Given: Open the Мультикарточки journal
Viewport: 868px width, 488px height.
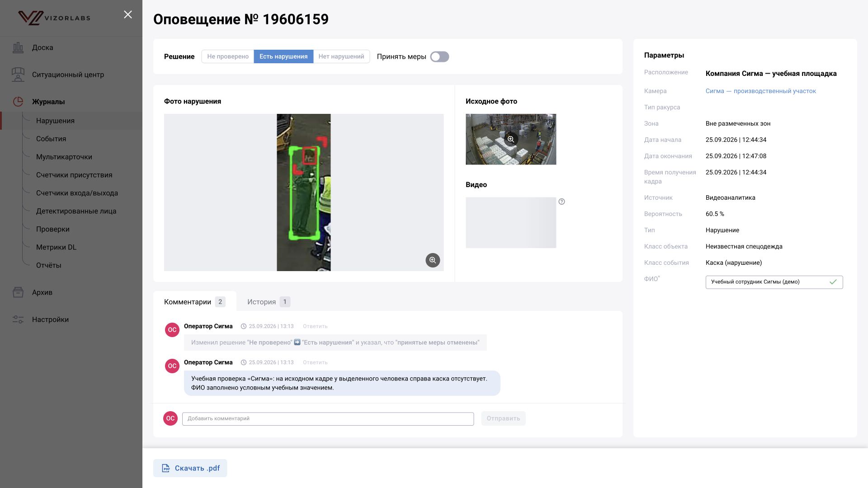Looking at the screenshot, I should pos(64,157).
